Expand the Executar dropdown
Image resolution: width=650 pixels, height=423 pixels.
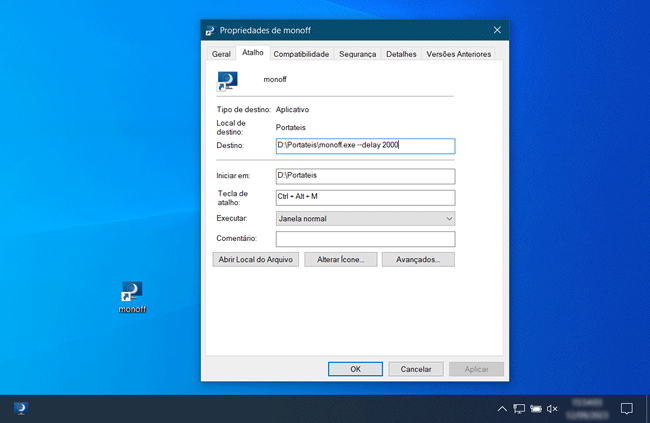click(x=365, y=219)
